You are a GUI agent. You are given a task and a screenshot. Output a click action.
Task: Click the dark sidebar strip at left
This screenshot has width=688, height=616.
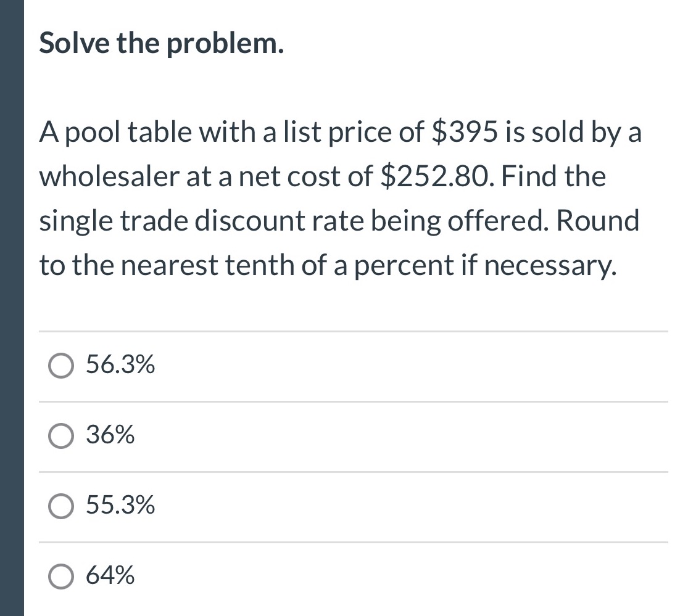[x=12, y=308]
